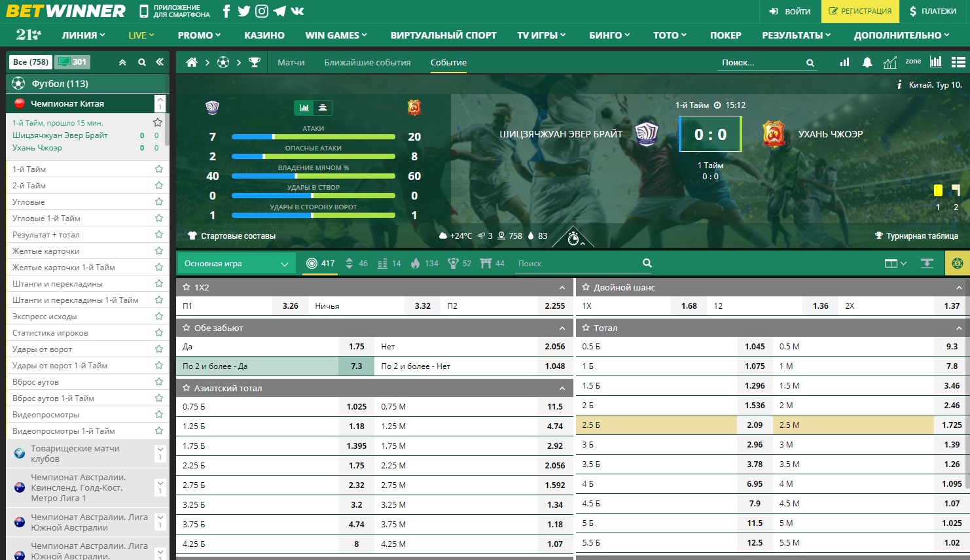
Task: Switch to list layout icon
Action: pos(958,62)
